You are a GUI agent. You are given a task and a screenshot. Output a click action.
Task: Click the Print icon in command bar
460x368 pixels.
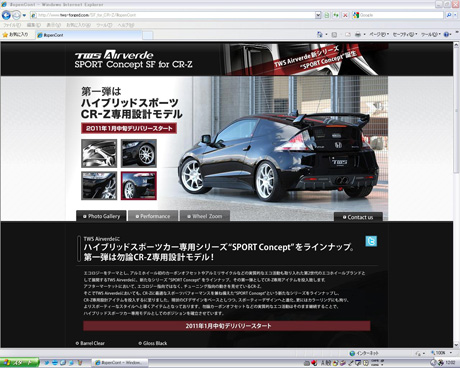tap(358, 34)
